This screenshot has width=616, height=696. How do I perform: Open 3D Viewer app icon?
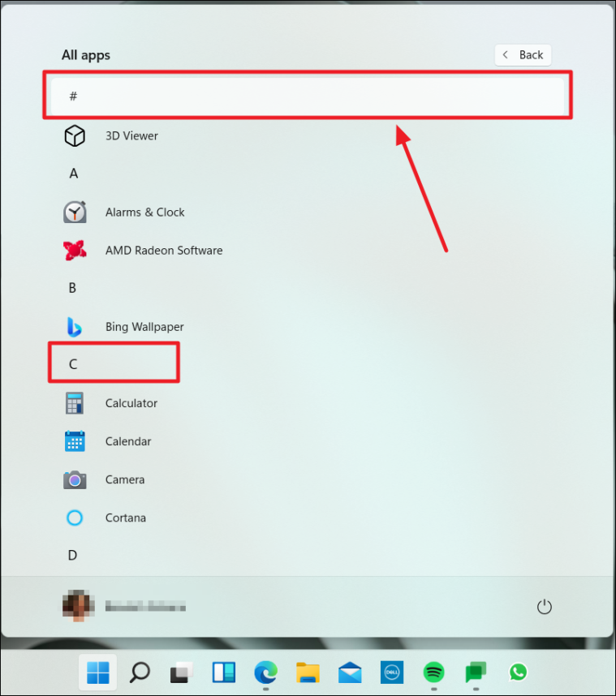(x=75, y=135)
